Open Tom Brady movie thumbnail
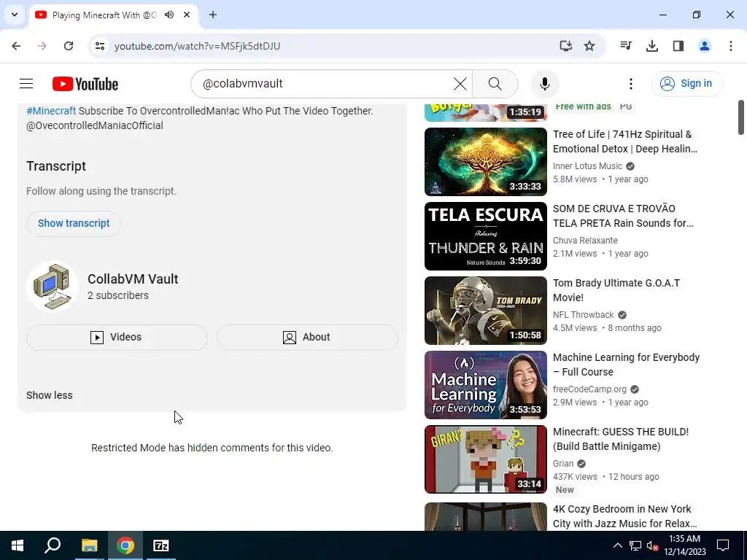Viewport: 747px width, 560px height. (x=485, y=310)
